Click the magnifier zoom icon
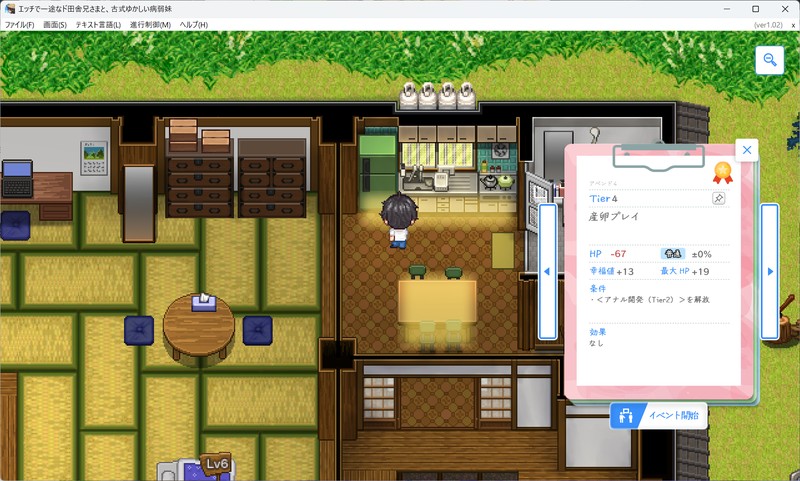 click(770, 60)
